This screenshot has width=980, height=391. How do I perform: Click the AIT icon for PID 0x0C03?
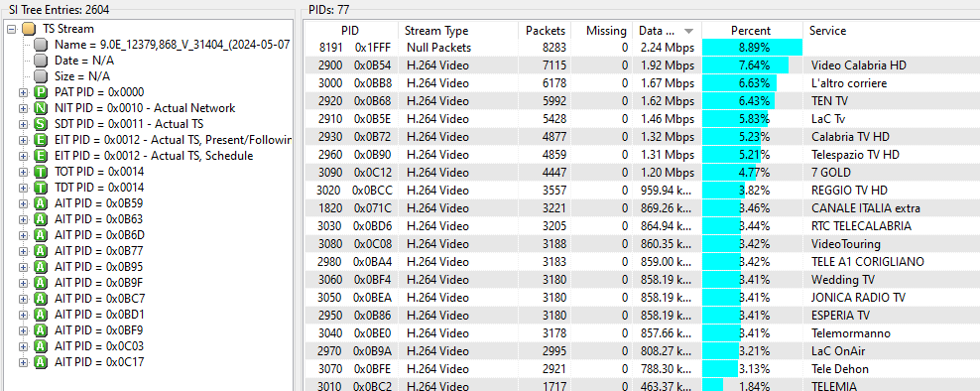(x=41, y=346)
